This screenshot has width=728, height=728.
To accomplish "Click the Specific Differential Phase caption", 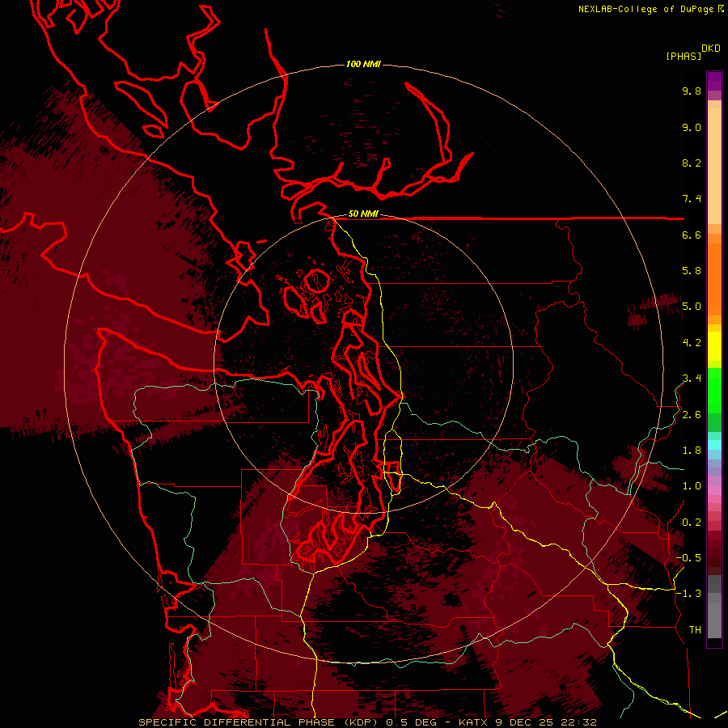I will coord(367,722).
